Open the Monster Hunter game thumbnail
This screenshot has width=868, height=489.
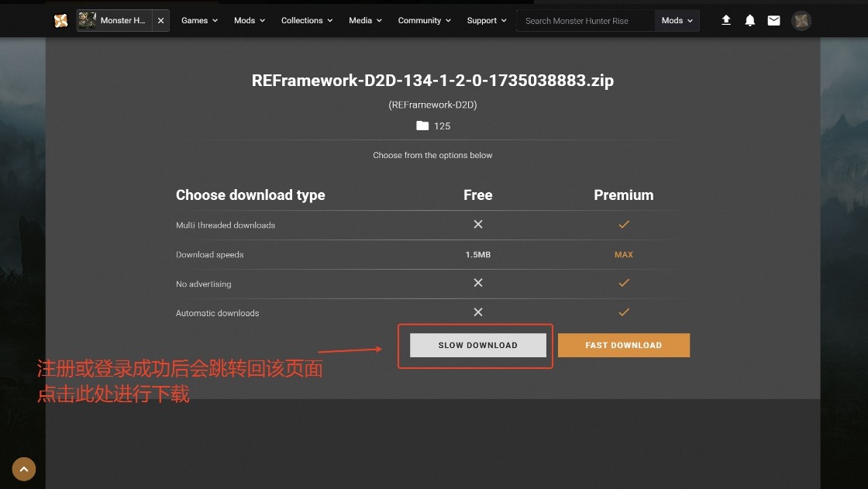click(x=88, y=21)
